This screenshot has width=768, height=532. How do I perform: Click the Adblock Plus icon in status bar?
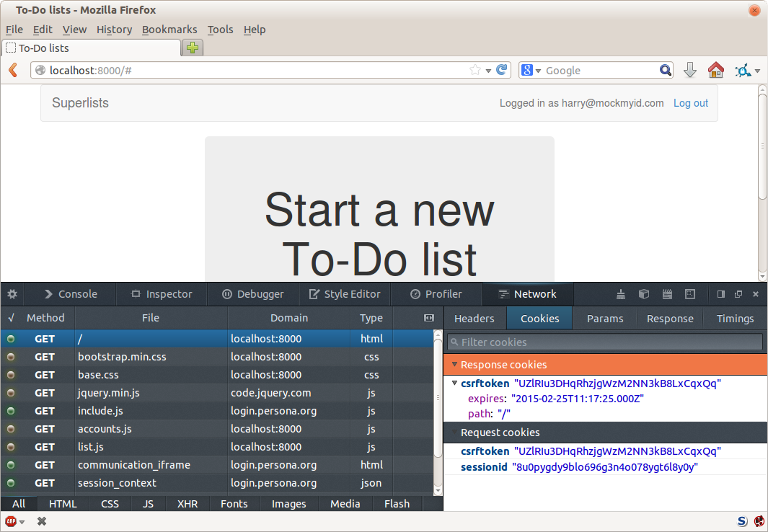11,521
